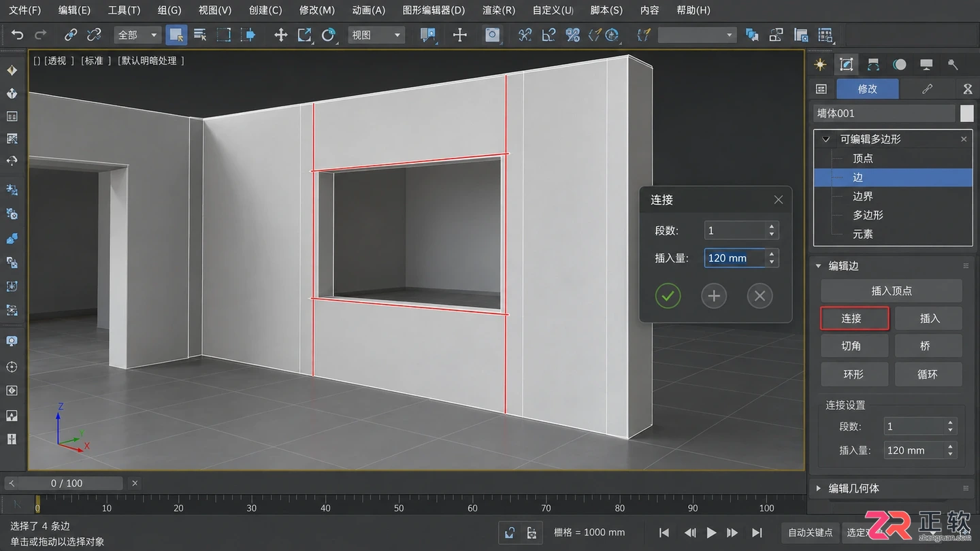The image size is (980, 551).
Task: Open the 修改(M) menu
Action: tap(317, 10)
